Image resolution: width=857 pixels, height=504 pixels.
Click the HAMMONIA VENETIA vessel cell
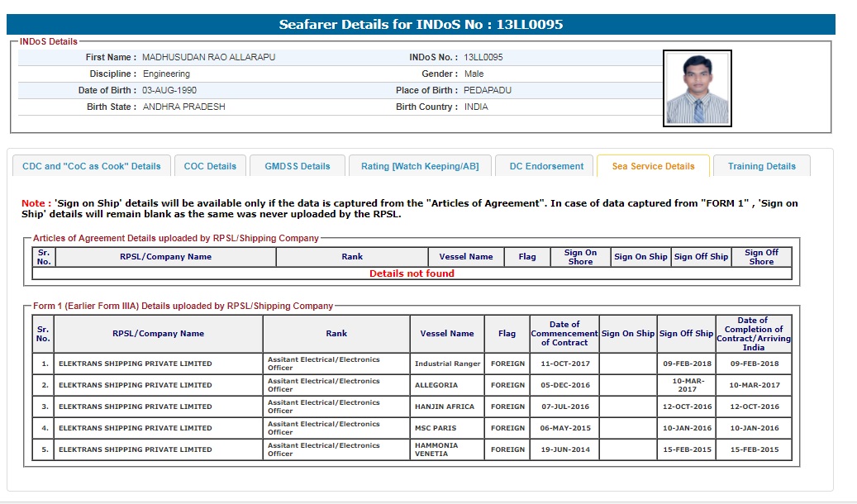[447, 449]
